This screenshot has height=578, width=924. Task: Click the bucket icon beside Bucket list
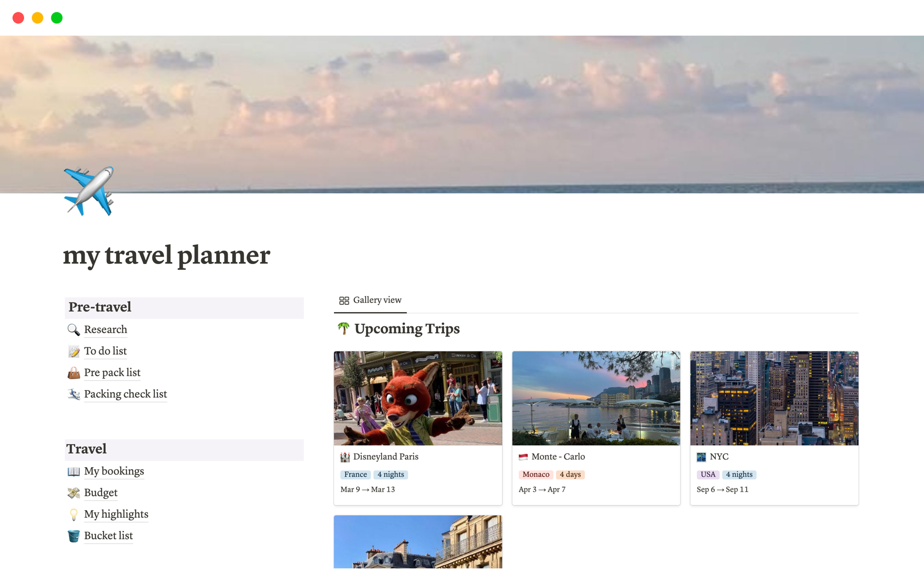[73, 536]
